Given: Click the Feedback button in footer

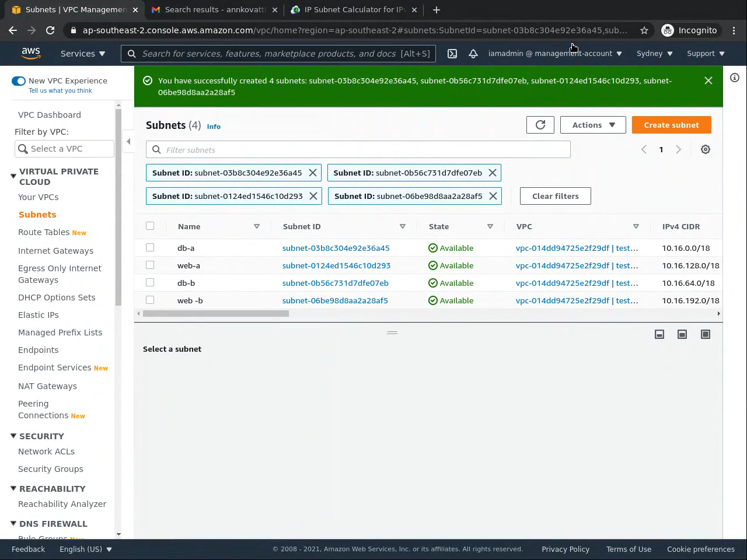Looking at the screenshot, I should [28, 549].
